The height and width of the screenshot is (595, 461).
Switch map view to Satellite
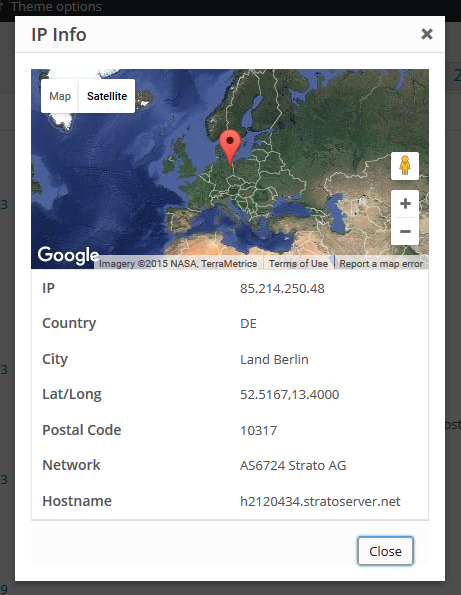pos(107,96)
